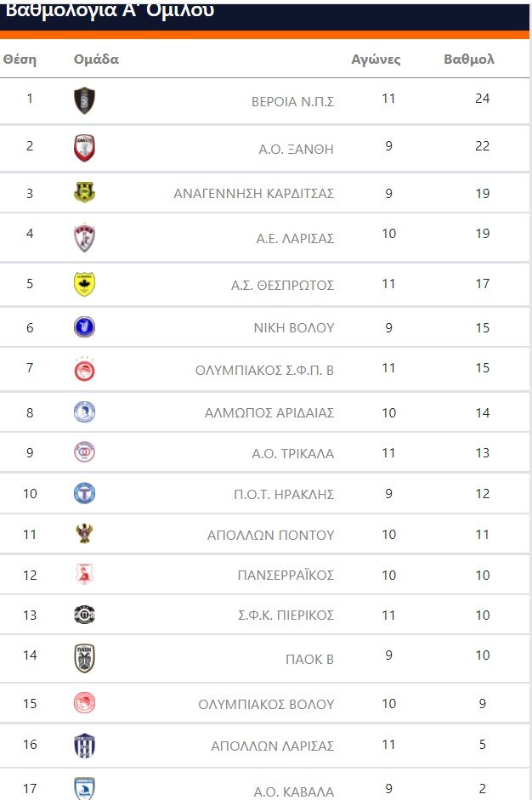Click the ΑΠΟΛΛΩΝ ΛΑΡΙΣΑΣ striped shield logo

pos(84,746)
